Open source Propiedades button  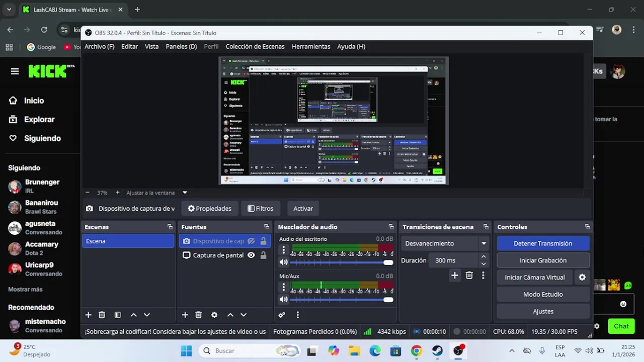pos(209,209)
